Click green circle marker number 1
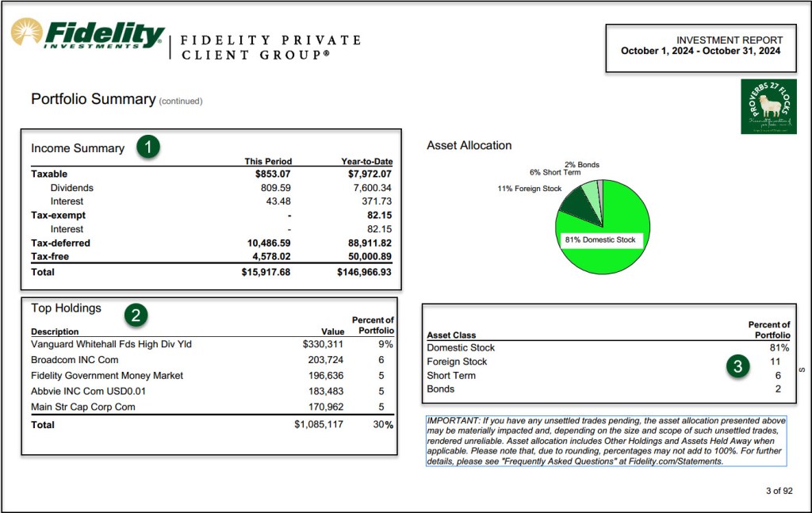 pyautogui.click(x=148, y=147)
